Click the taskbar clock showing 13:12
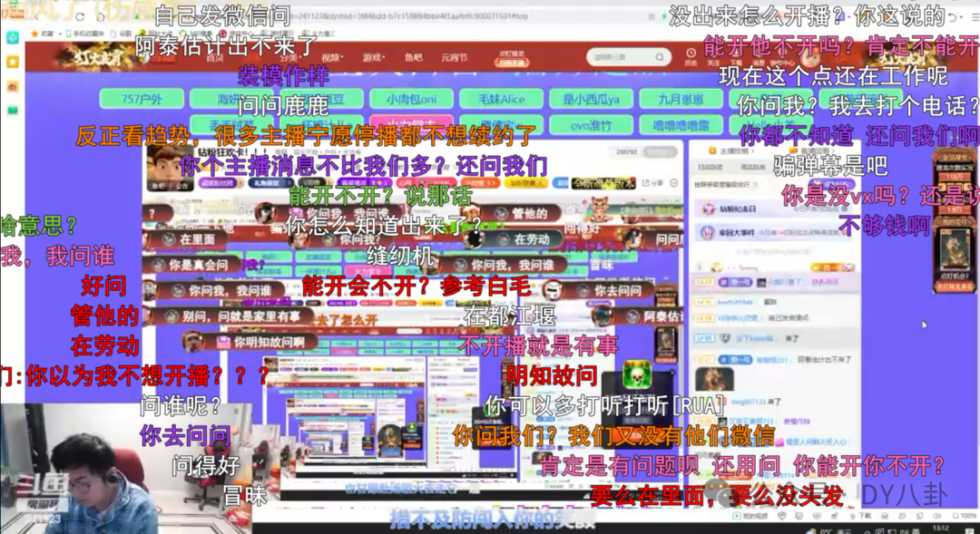Viewport: 980px width, 534px height. coord(941,529)
